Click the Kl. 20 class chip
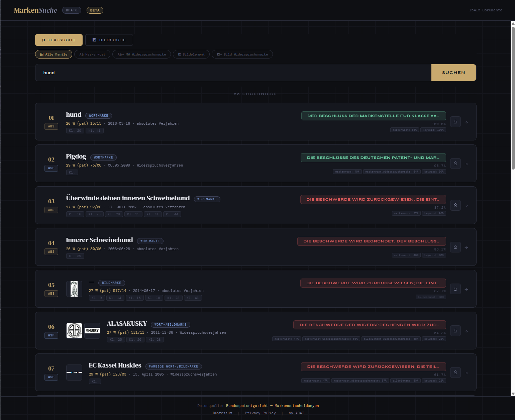This screenshot has height=420, width=515. point(75,131)
